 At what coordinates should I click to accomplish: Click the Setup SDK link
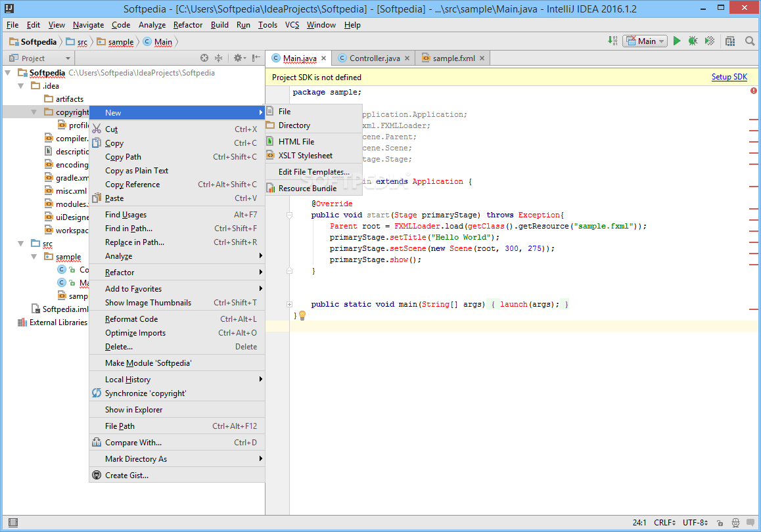pos(729,77)
